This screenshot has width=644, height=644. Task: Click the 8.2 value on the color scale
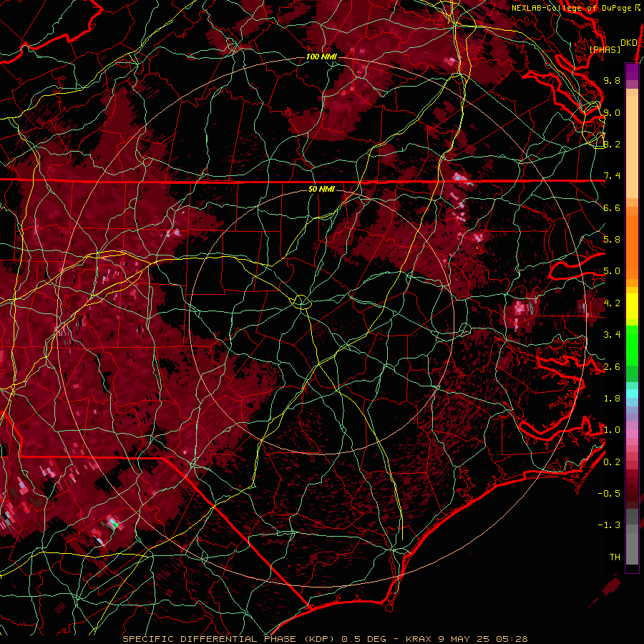click(612, 144)
